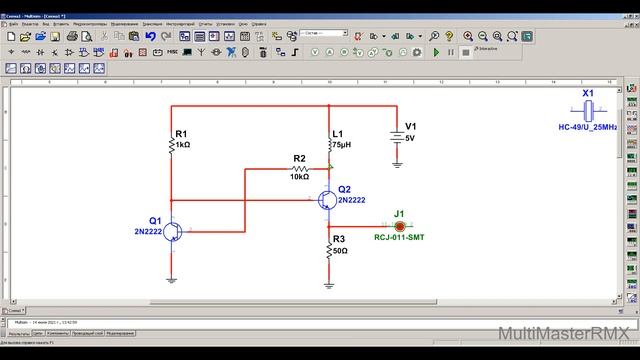The image size is (640, 360).
Task: Select the Результаты tab in bottom panel
Action: pos(19,334)
